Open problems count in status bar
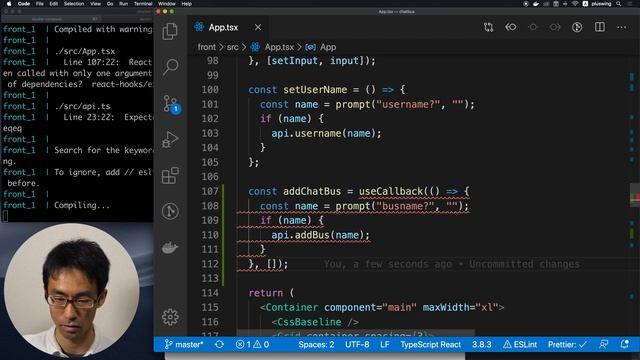640x360 pixels. [x=252, y=344]
